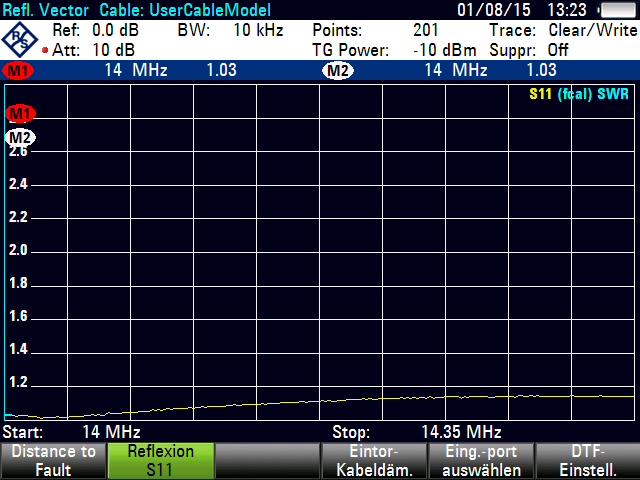Click the S11 (fcal) SWR trace label
This screenshot has height=480, width=640.
click(x=580, y=95)
